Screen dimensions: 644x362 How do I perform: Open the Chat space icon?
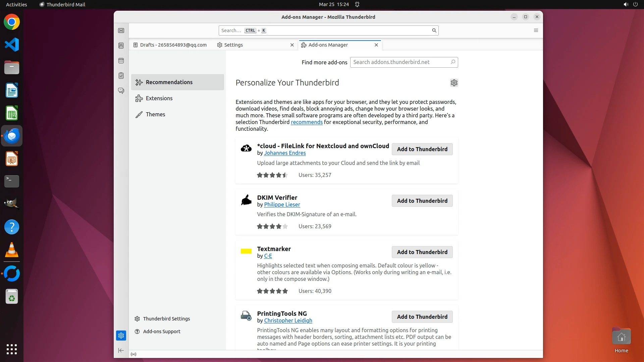coord(121,90)
